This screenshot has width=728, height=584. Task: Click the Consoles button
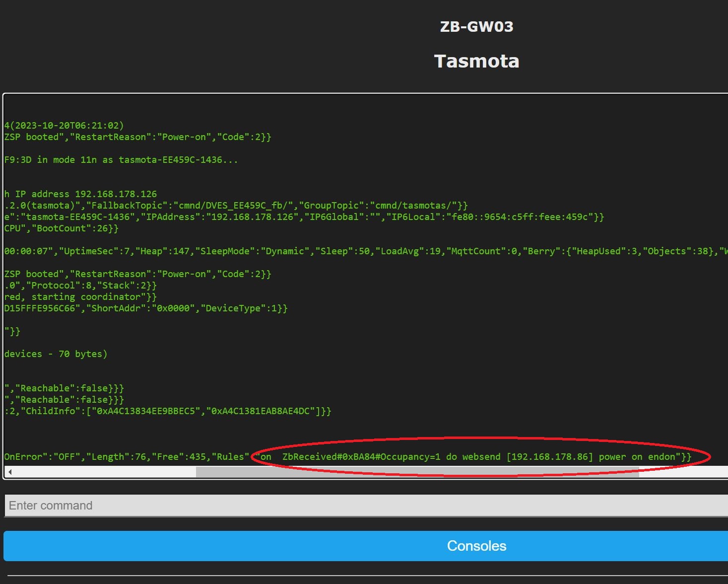tap(366, 546)
